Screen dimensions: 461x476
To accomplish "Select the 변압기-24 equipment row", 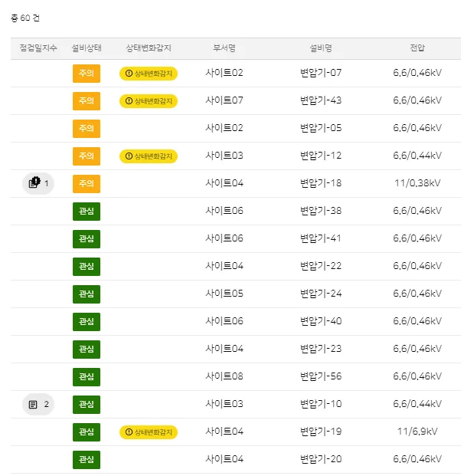I will click(321, 294).
